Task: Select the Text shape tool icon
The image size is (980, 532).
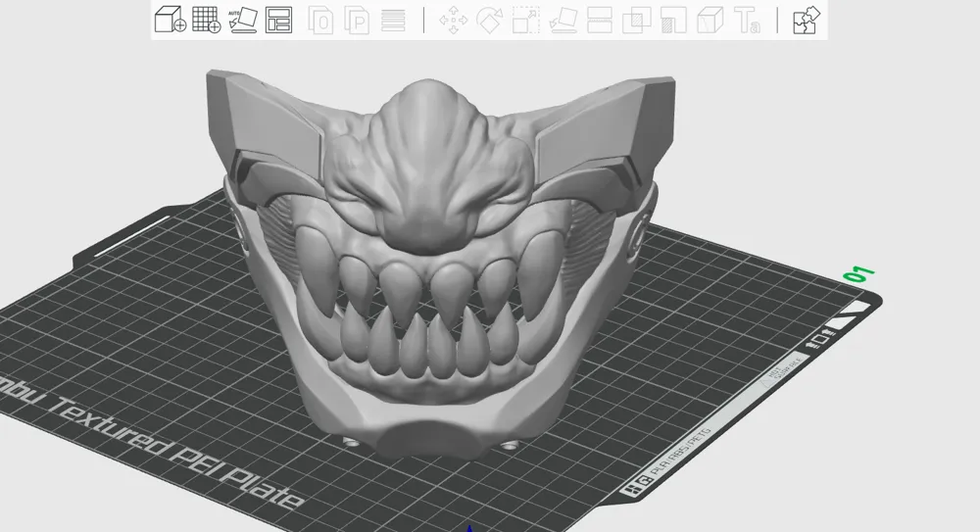Action: (x=747, y=20)
